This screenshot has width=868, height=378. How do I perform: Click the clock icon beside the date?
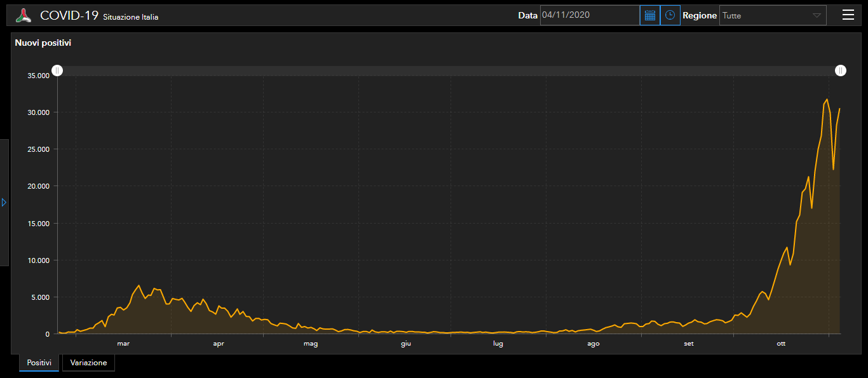tap(670, 15)
